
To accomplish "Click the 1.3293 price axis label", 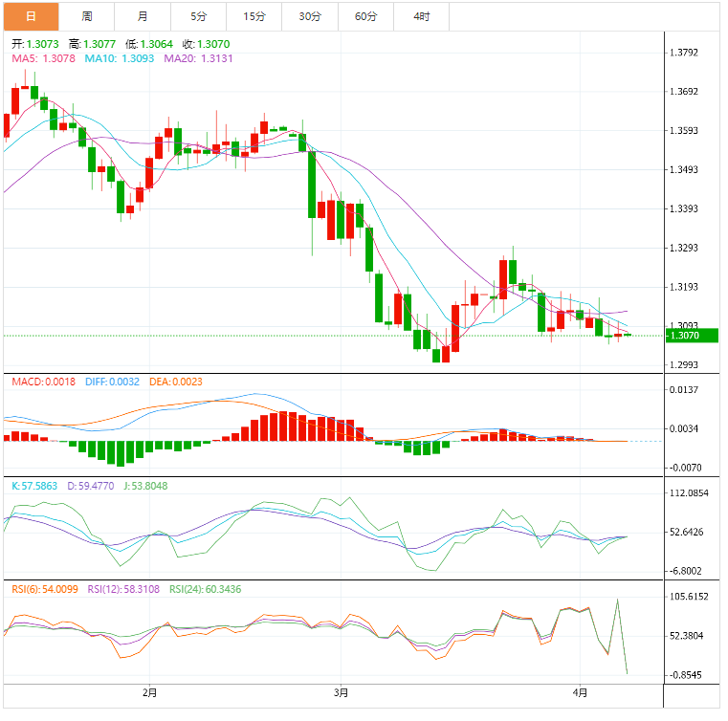I will [683, 248].
